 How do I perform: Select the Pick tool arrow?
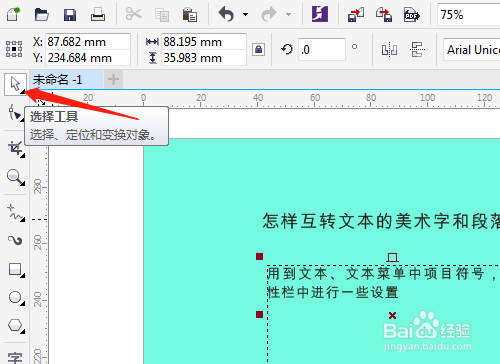point(15,84)
